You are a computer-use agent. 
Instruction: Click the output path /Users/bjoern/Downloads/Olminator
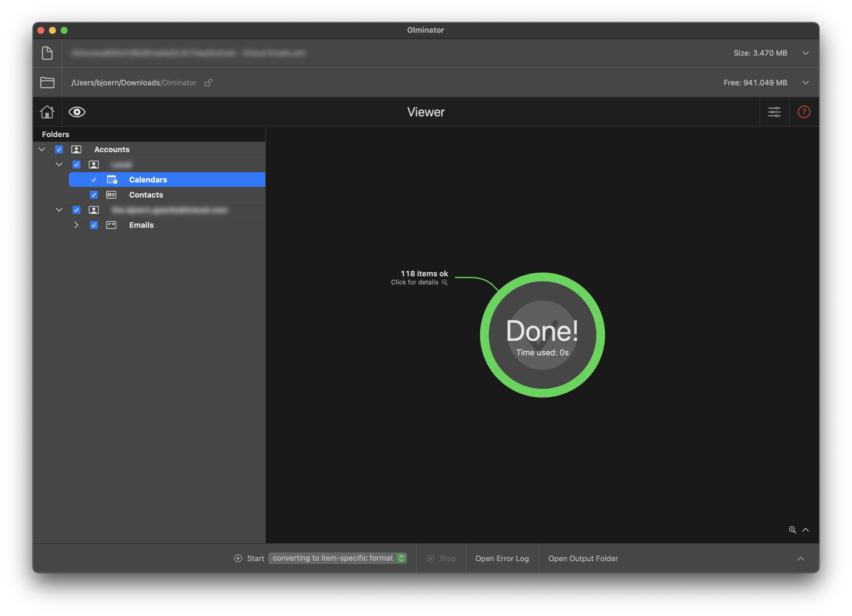point(134,83)
